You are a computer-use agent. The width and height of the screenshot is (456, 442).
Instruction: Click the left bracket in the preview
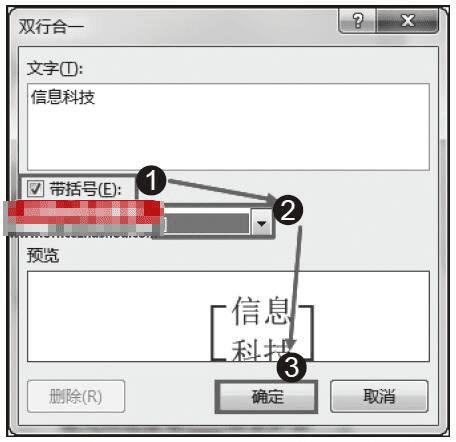(x=218, y=333)
